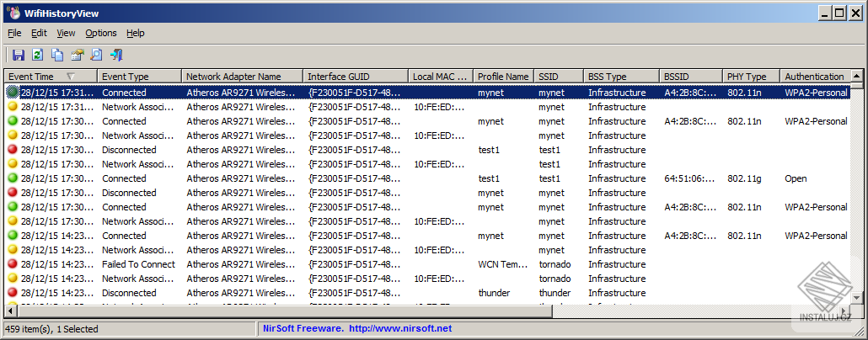Screen dimensions: 868x340
Task: Click the Save Selected Items floppy icon
Action: (x=19, y=55)
